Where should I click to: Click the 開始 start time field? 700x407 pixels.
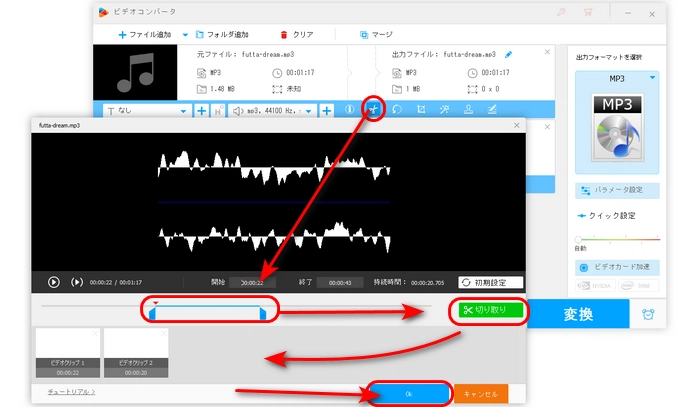(x=252, y=282)
